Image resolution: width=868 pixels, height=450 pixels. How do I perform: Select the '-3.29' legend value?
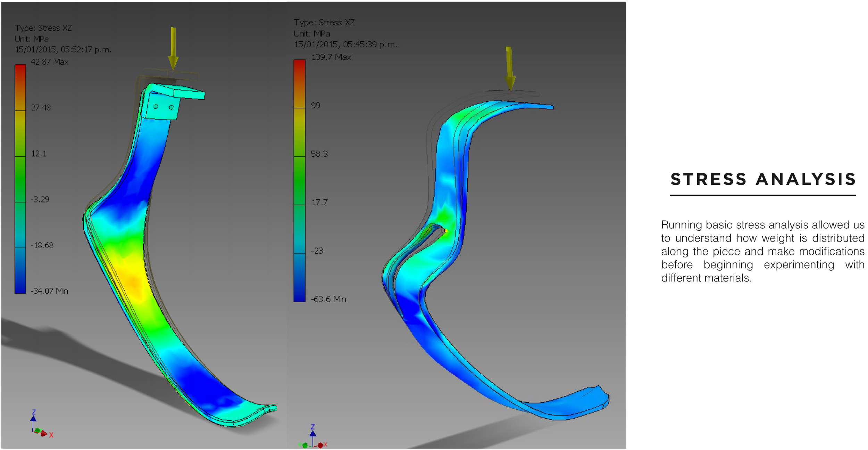40,199
